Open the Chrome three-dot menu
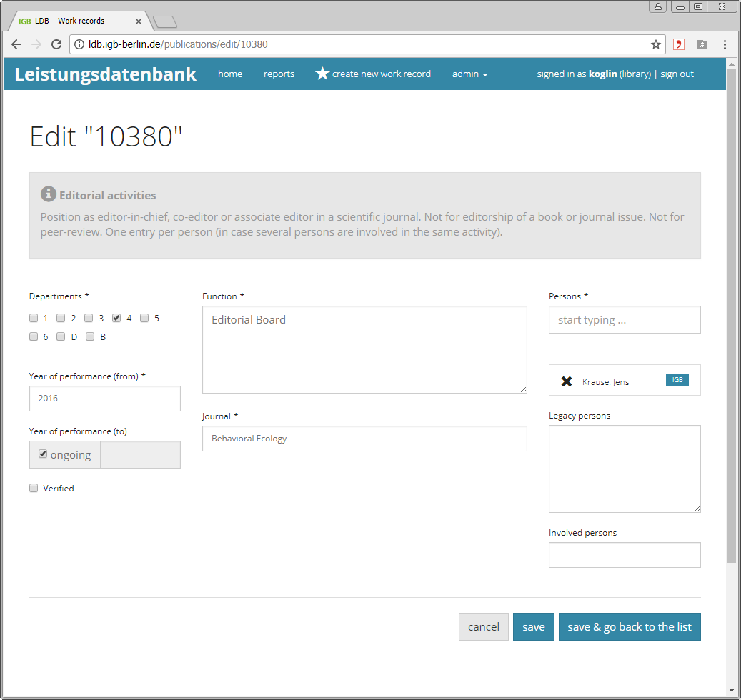This screenshot has width=741, height=700. coord(725,44)
